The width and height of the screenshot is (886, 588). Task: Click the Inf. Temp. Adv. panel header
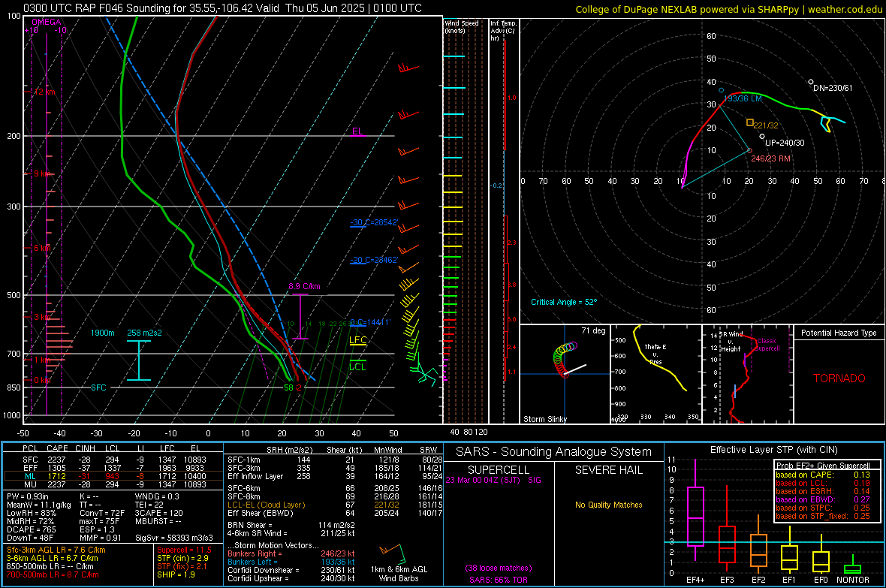pos(503,31)
